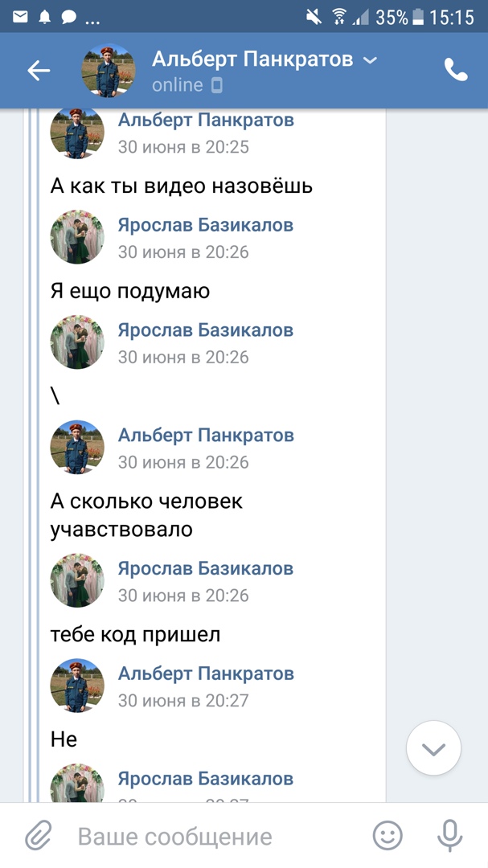Open the mail notification in status bar
The height and width of the screenshot is (868, 488).
point(20,16)
